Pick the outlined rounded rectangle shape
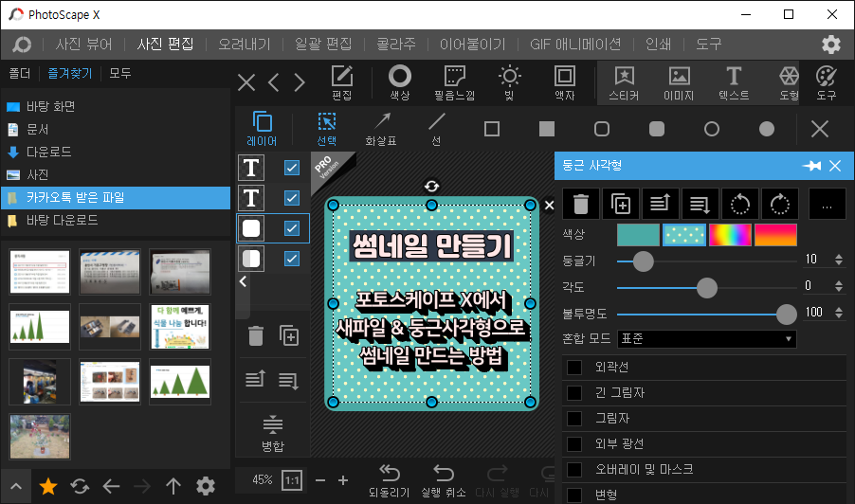The width and height of the screenshot is (855, 504). tap(602, 129)
